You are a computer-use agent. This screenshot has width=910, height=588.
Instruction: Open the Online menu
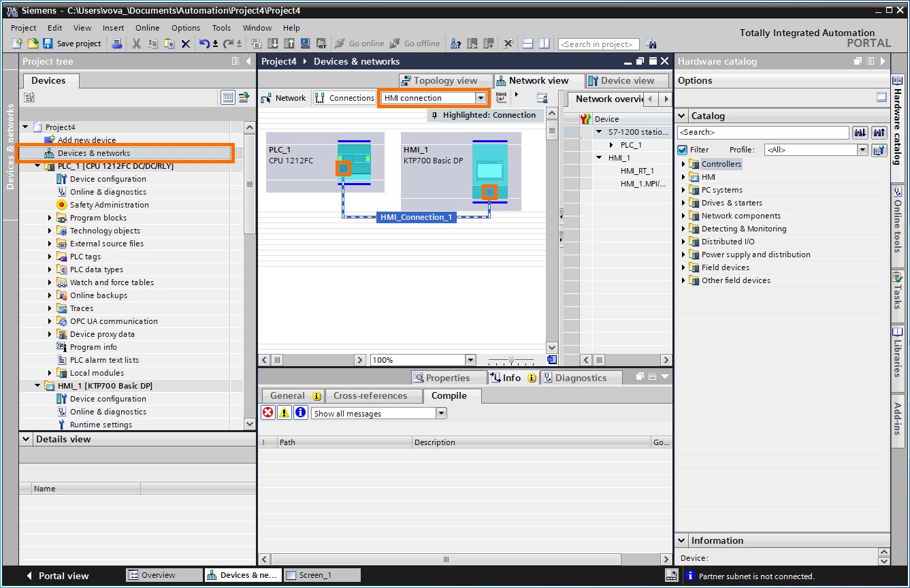coord(147,28)
